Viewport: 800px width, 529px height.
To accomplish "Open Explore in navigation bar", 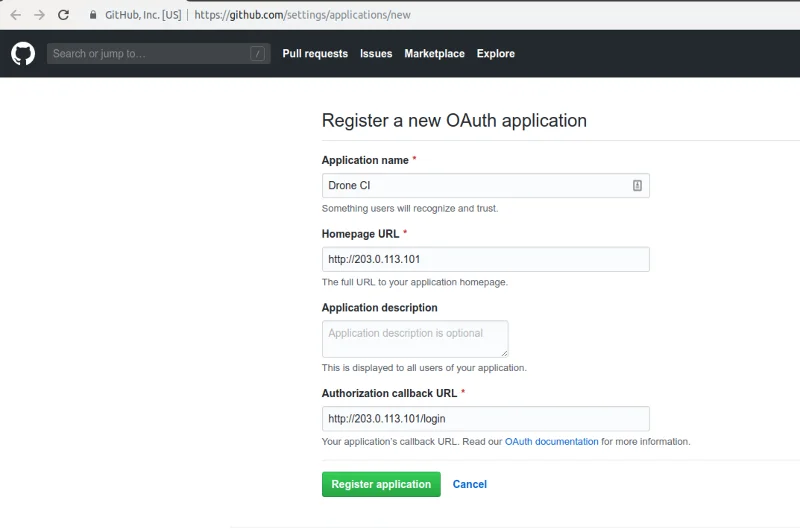I will point(496,54).
